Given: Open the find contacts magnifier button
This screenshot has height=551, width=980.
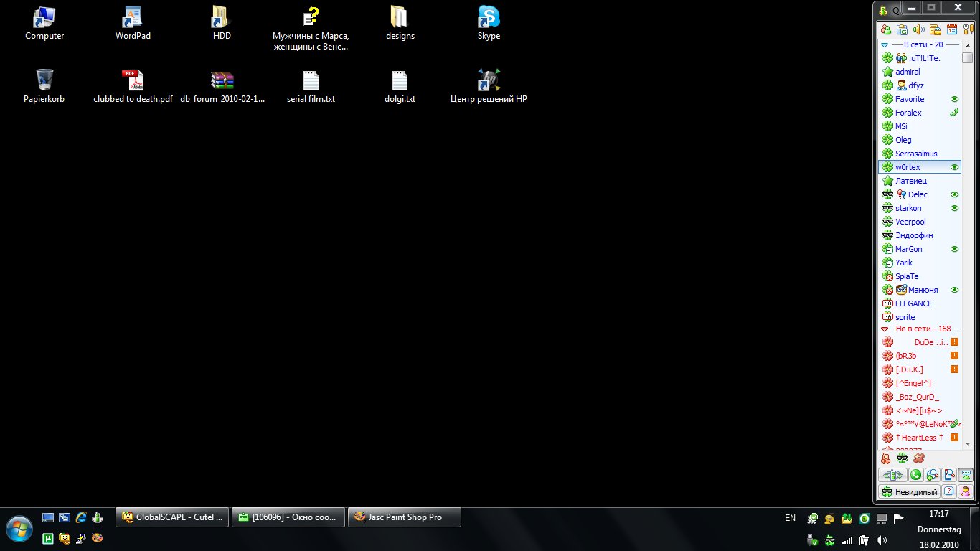Looking at the screenshot, I should coord(932,475).
